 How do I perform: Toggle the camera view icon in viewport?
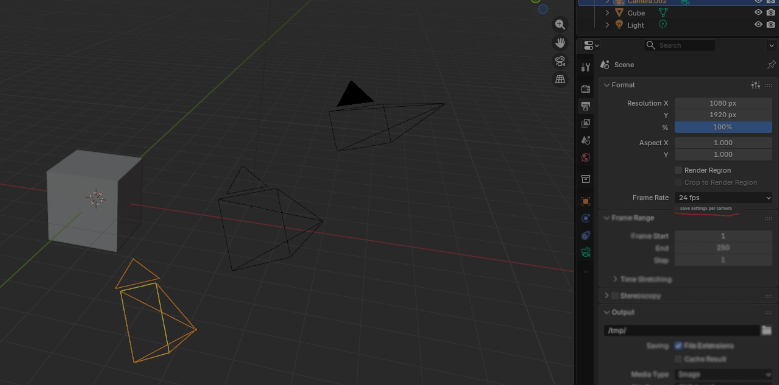pos(560,61)
